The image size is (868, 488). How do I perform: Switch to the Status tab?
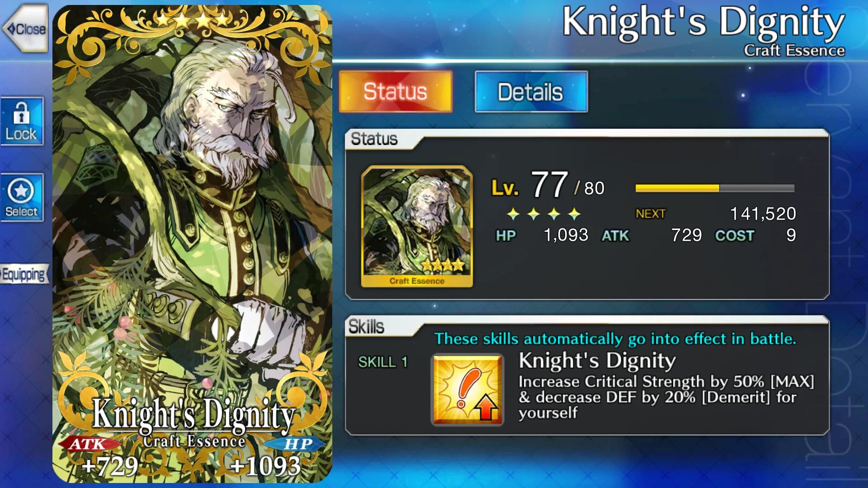396,91
